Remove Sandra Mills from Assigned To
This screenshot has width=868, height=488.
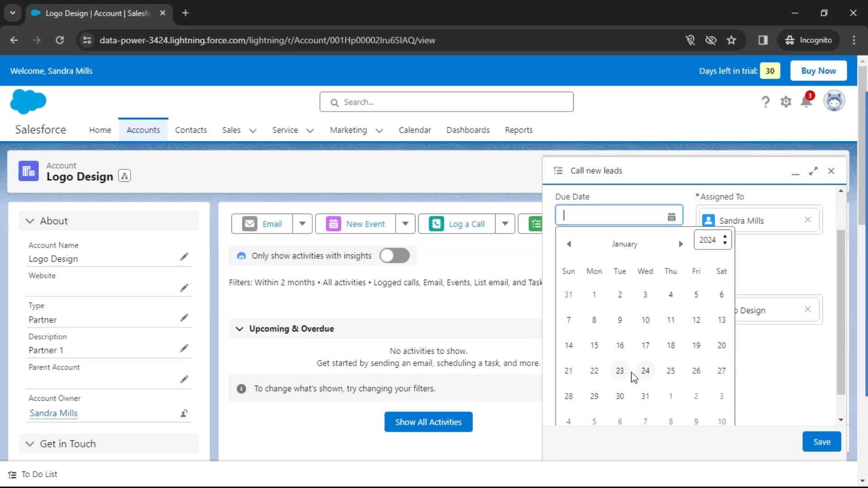pos(807,220)
